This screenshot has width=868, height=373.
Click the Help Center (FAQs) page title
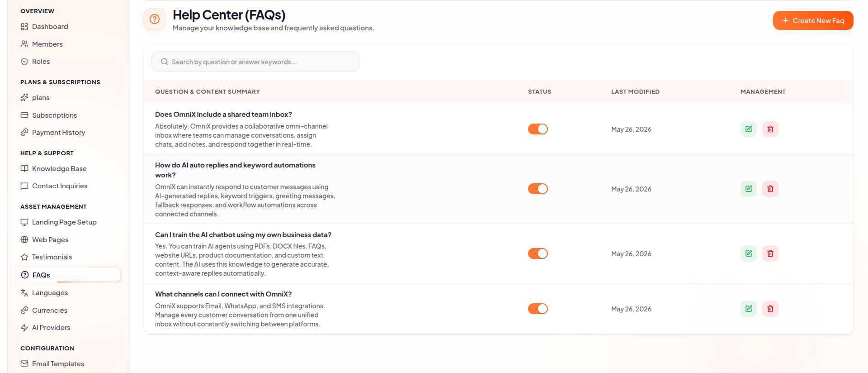229,15
